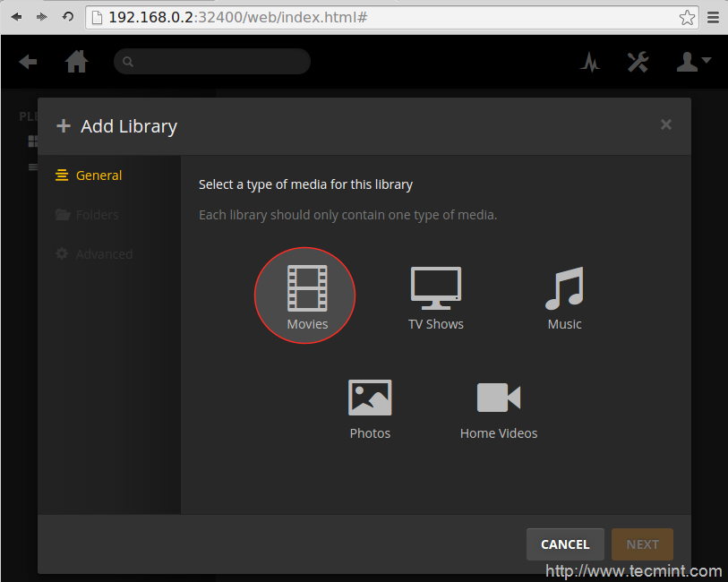
Task: Select the Movies library type
Action: pyautogui.click(x=305, y=296)
